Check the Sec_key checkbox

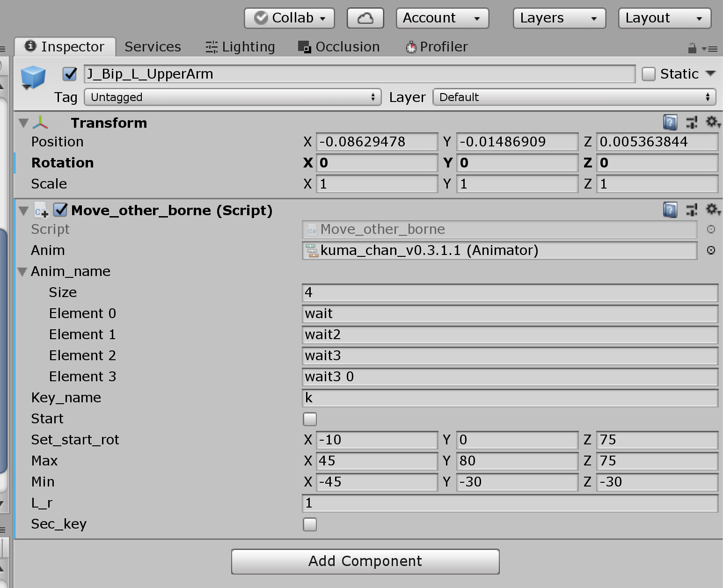coord(310,524)
